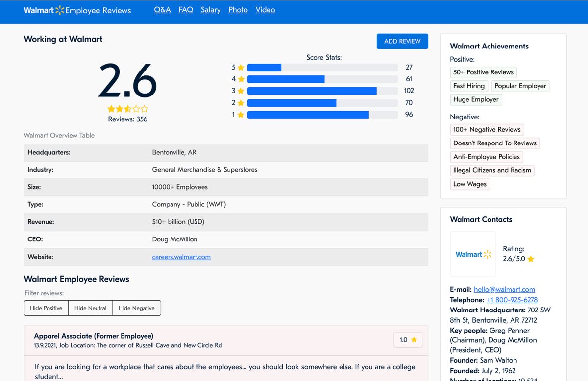Open the Q&A section
Image resolution: width=588 pixels, height=381 pixels.
click(162, 9)
